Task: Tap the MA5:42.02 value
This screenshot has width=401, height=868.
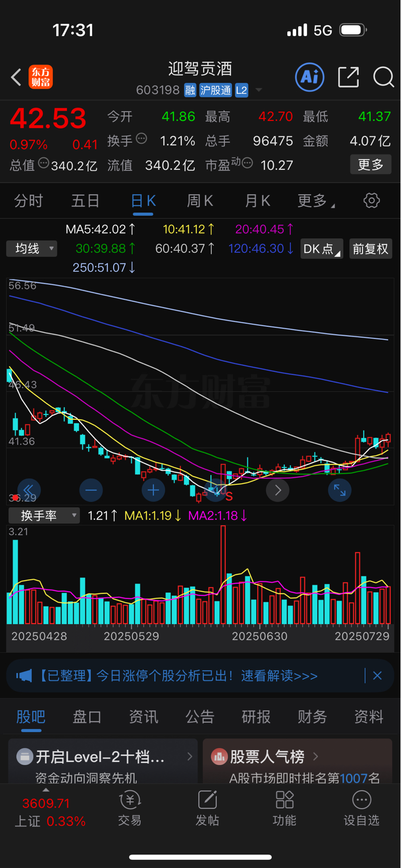Action: [x=100, y=229]
